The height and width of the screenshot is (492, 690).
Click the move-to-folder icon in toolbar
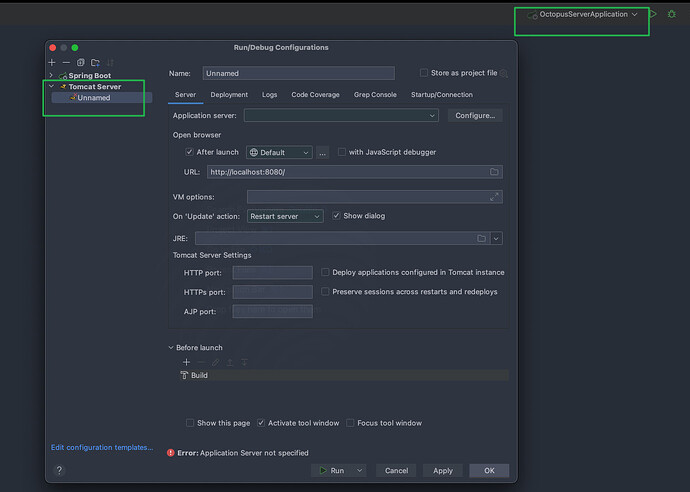pyautogui.click(x=95, y=62)
